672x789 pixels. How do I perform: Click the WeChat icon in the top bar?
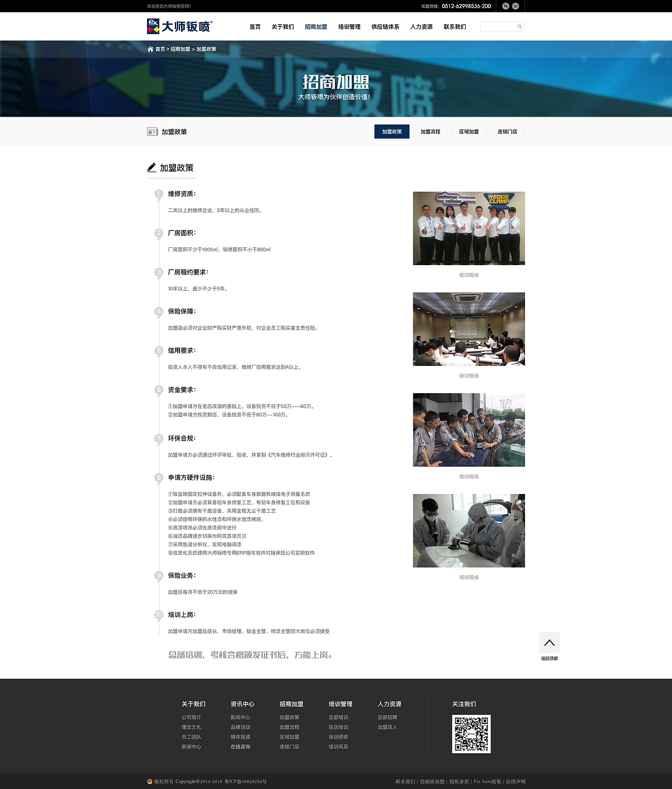click(x=505, y=6)
